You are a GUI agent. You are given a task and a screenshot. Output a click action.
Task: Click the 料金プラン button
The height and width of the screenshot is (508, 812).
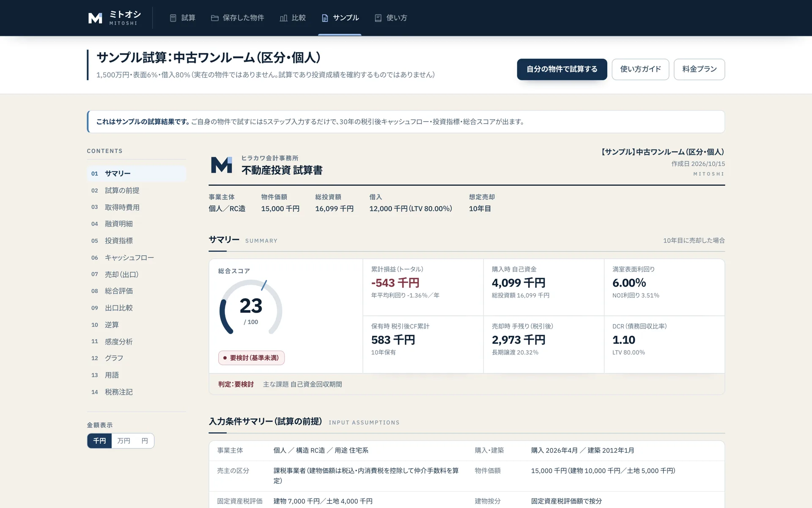pos(699,69)
